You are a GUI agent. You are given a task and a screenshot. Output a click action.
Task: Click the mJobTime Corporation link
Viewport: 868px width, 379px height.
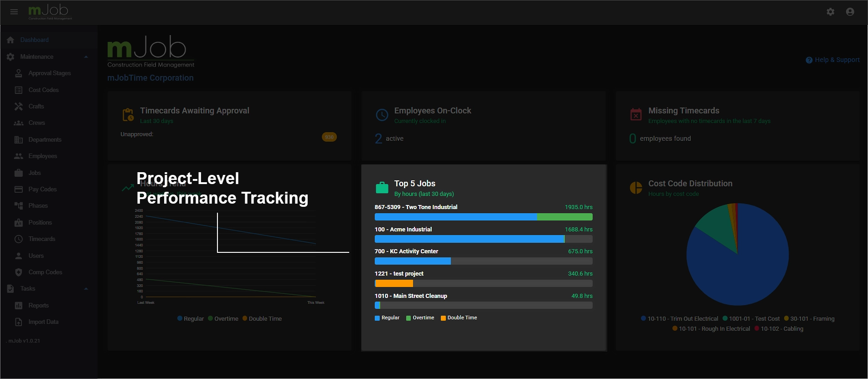[x=150, y=78]
